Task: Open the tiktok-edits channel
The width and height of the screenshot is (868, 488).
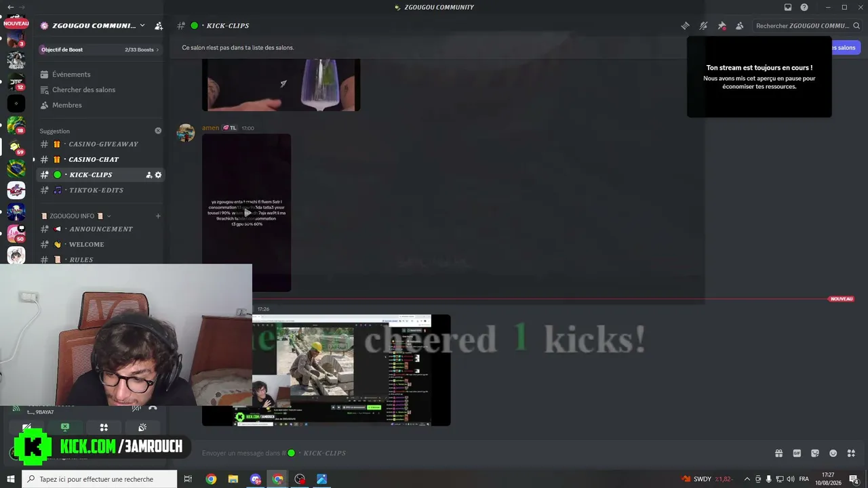Action: pos(100,190)
